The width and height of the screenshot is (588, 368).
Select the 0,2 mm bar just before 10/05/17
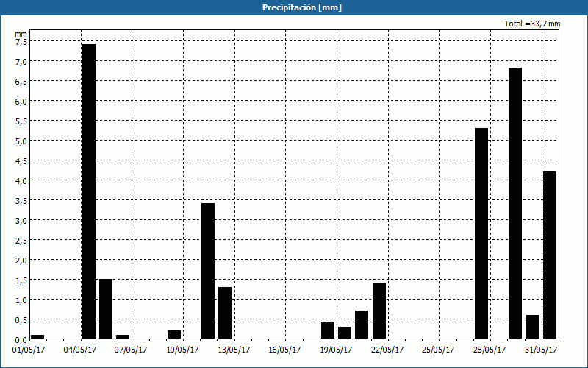click(174, 335)
